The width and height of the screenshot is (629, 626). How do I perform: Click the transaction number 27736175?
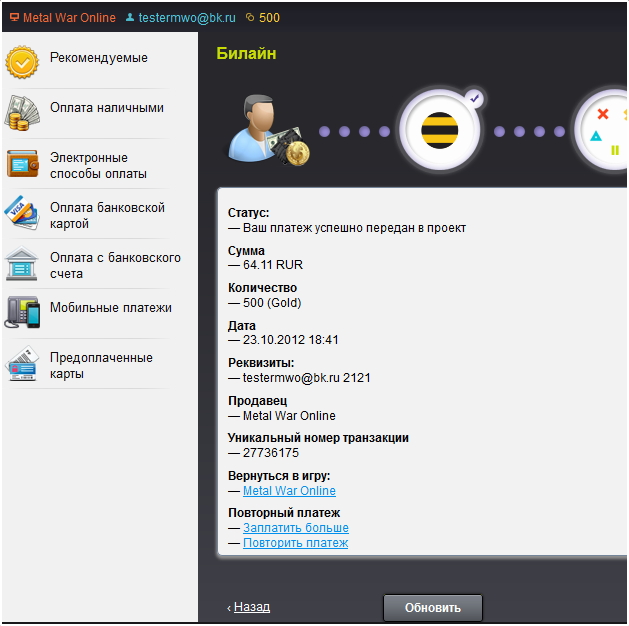(271, 453)
